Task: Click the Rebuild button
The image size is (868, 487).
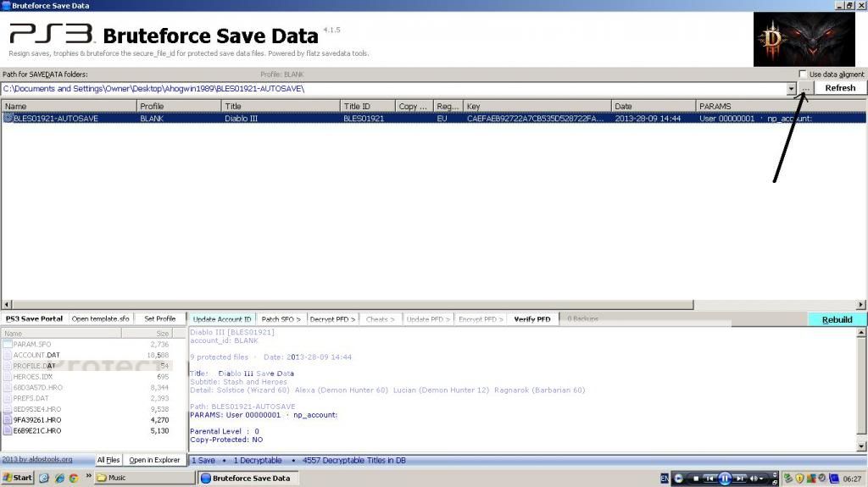Action: click(837, 319)
